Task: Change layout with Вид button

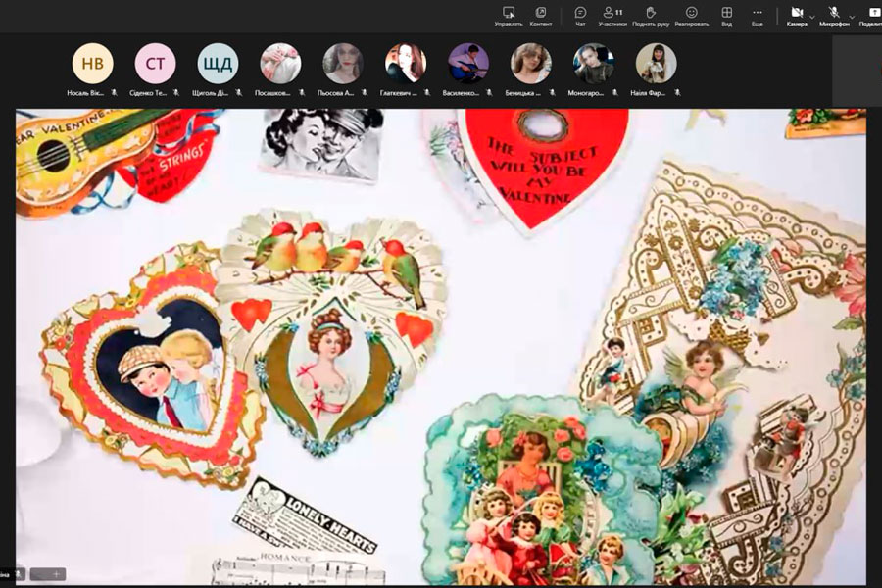Action: click(727, 17)
